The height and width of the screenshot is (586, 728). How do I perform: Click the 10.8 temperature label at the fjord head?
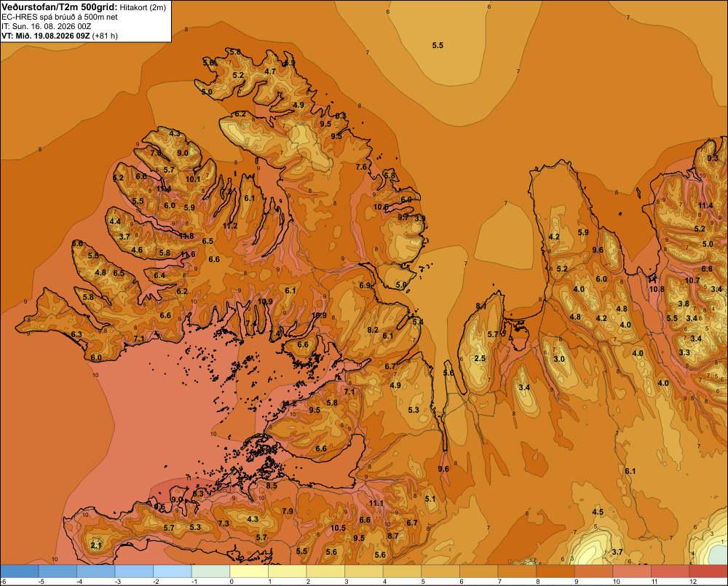[x=657, y=289]
